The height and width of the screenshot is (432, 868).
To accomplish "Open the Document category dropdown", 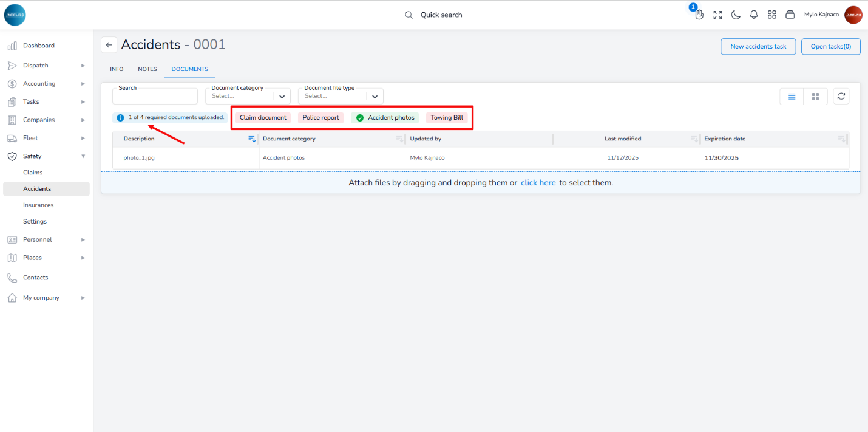I will tap(248, 96).
